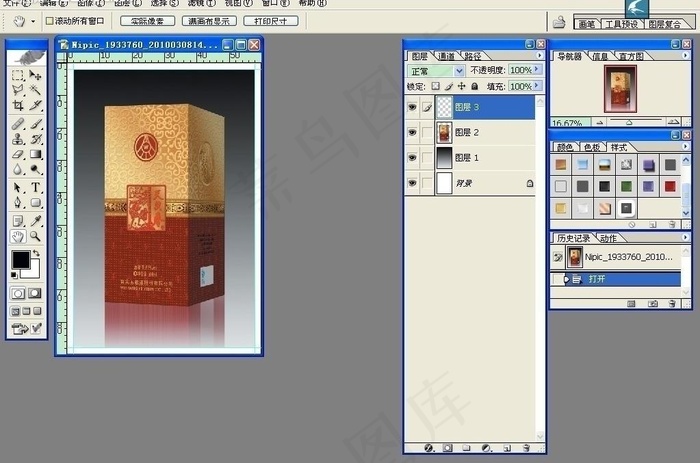This screenshot has height=463, width=700.
Task: Switch to Quick Mask mode
Action: point(34,293)
